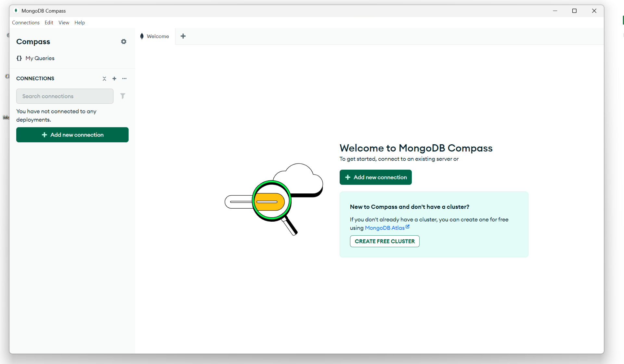Screen dimensions: 624x364
Task: Open a new tab with plus icon
Action: pos(183,36)
